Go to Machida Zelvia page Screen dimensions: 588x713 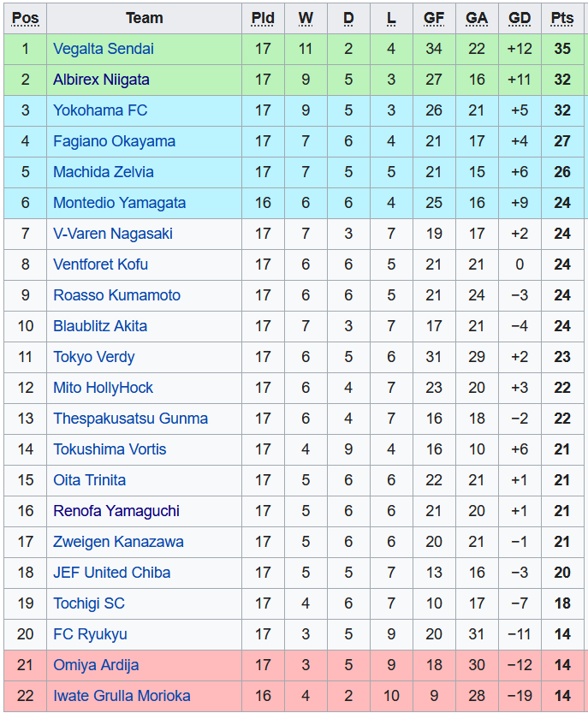[104, 172]
